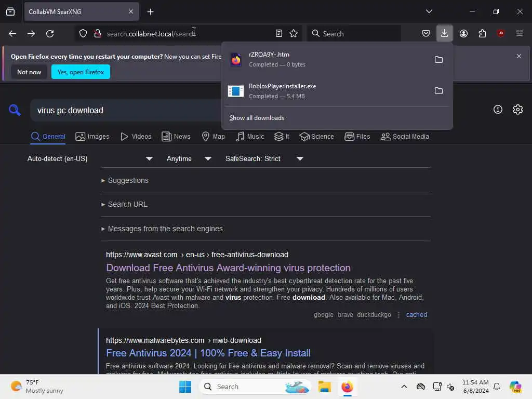Image resolution: width=532 pixels, height=399 pixels.
Task: Switch to the Images search tab
Action: pos(92,137)
